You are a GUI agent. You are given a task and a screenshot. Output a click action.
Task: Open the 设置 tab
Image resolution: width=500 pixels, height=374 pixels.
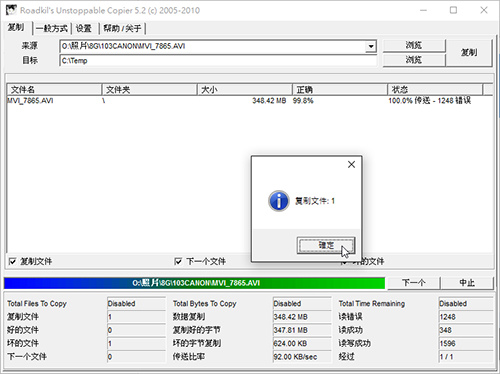coord(84,29)
